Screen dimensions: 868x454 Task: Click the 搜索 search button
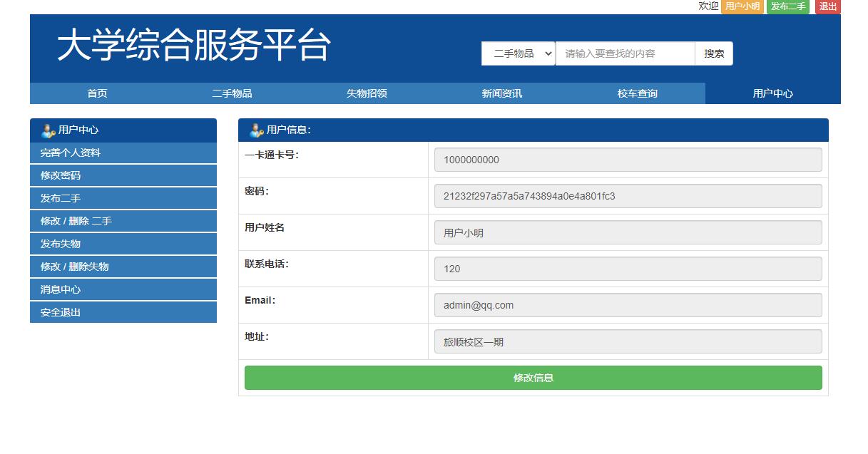coord(713,53)
